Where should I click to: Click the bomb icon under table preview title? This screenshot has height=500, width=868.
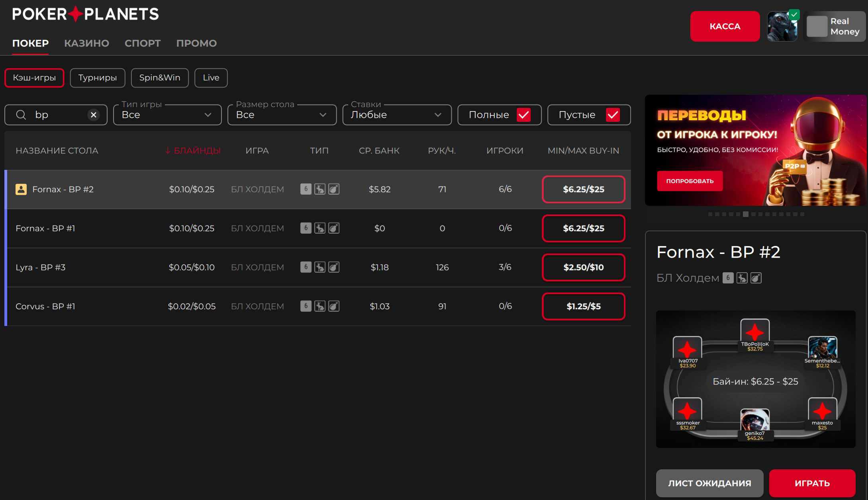(x=756, y=278)
